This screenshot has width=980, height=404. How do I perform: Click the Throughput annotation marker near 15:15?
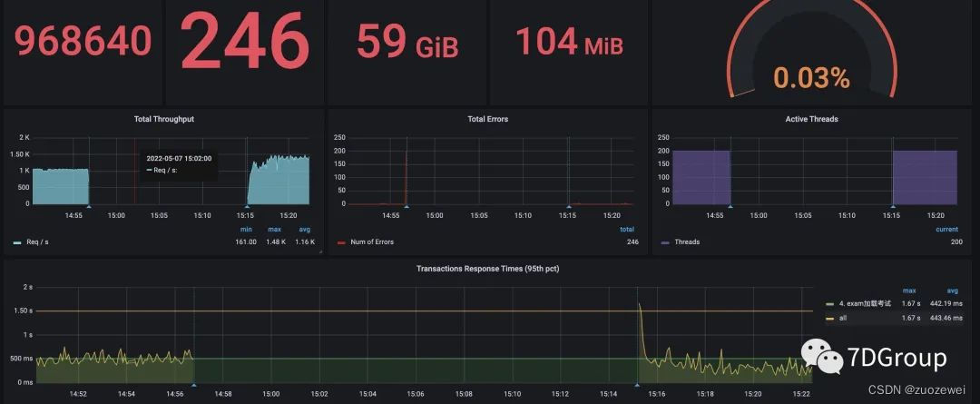pos(248,206)
